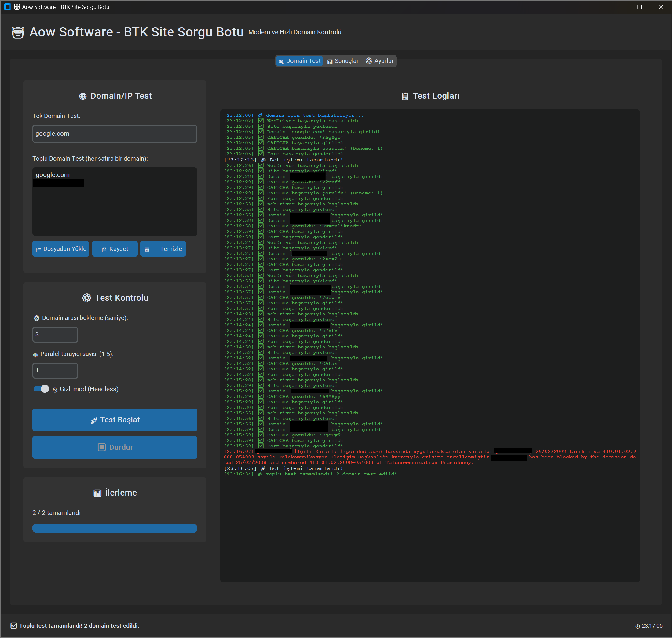
Task: Click the app icon in the title bar
Action: (x=7, y=7)
